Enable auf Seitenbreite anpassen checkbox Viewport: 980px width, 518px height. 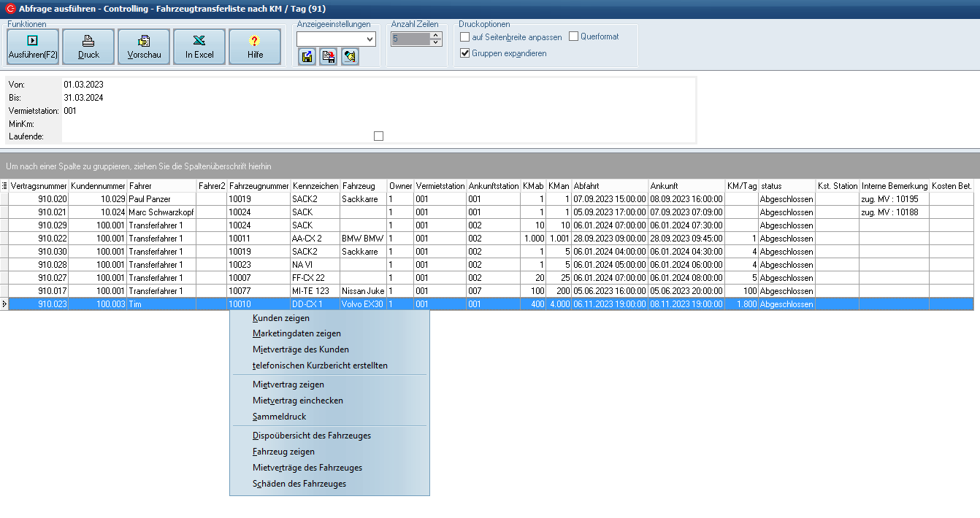coord(465,37)
